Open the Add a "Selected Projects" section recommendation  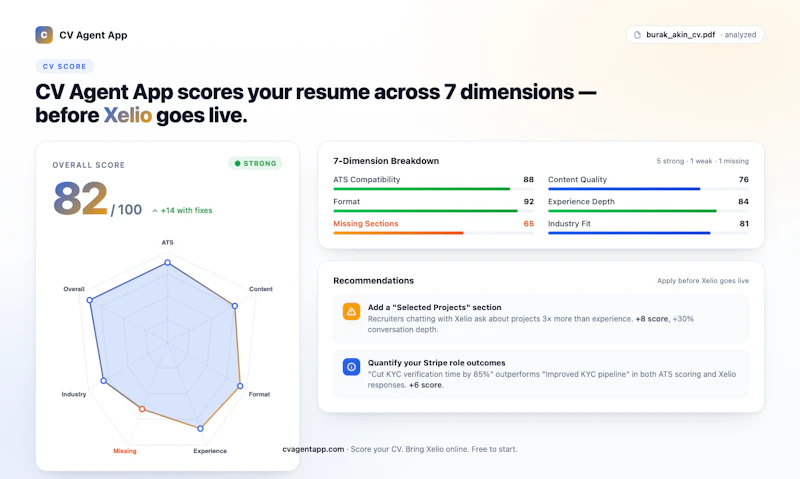541,318
